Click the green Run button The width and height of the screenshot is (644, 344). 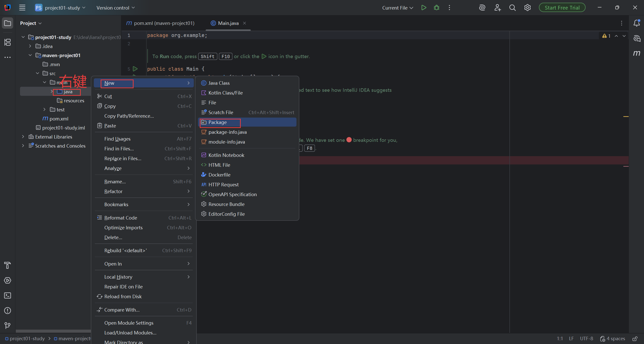point(424,8)
